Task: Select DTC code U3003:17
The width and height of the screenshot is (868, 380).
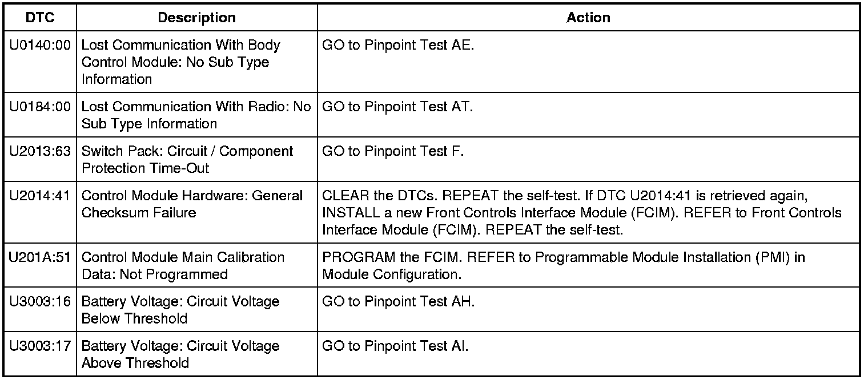Action: click(x=40, y=346)
